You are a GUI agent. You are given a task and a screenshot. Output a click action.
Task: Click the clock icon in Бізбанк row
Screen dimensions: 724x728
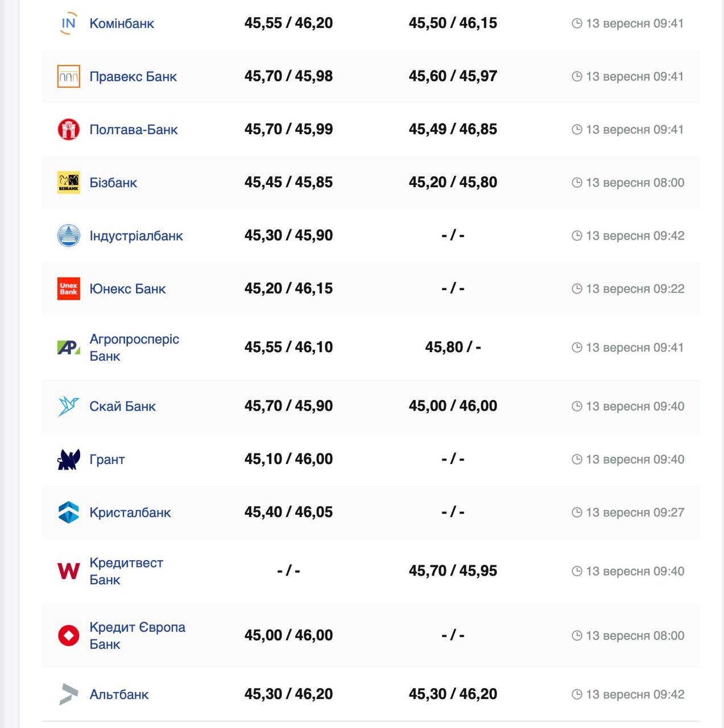click(x=577, y=183)
